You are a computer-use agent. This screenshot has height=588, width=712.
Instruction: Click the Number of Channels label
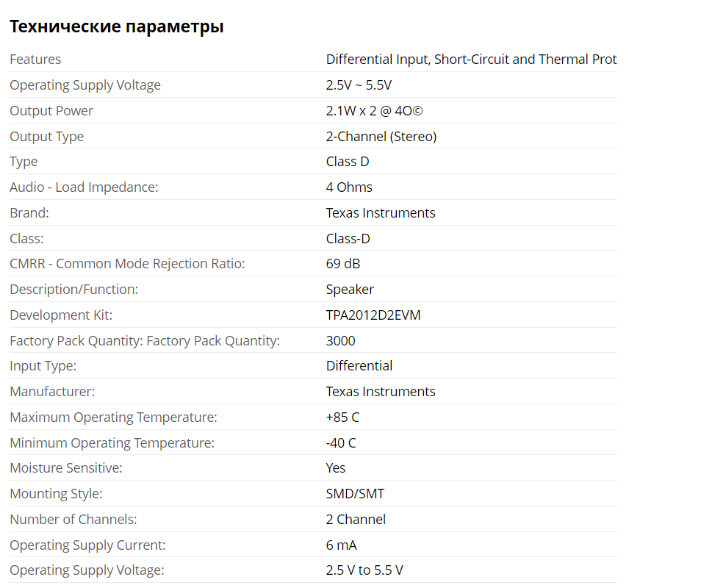[x=73, y=520]
